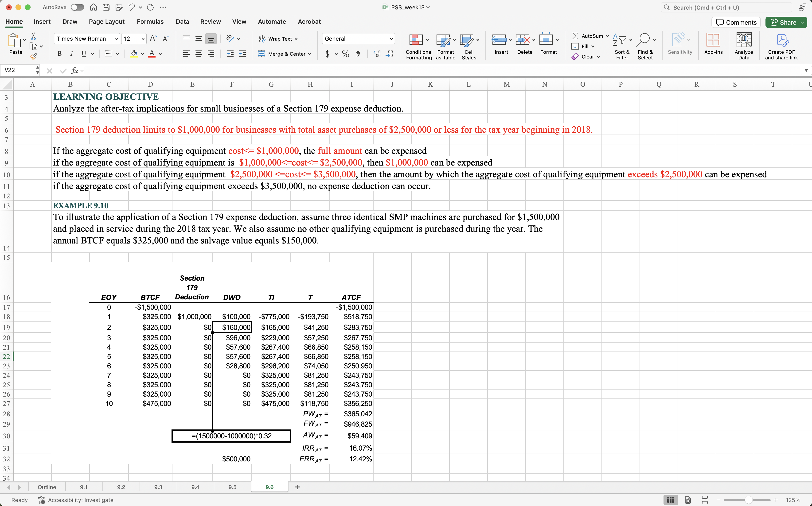Viewport: 812px width, 506px height.
Task: Click the Percent Style icon
Action: pos(346,54)
